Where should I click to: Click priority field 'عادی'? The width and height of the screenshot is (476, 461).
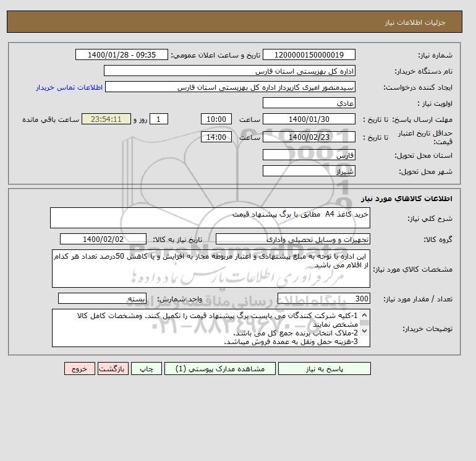[x=308, y=103]
